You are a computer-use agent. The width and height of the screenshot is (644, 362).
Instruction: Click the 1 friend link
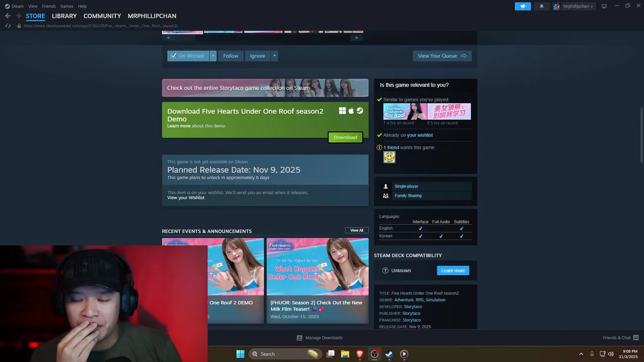[x=391, y=148]
